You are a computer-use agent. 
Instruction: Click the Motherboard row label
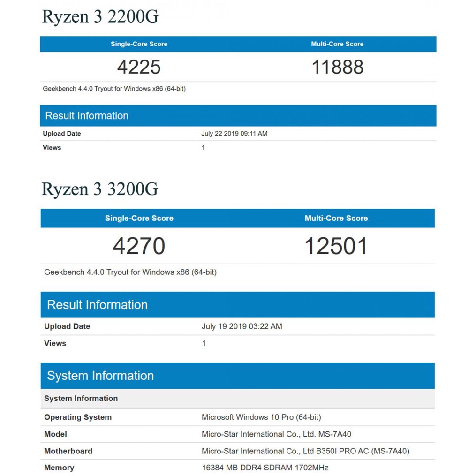pyautogui.click(x=68, y=451)
